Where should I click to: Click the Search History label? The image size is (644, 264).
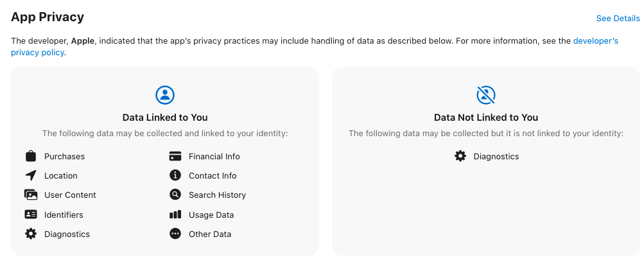[217, 195]
